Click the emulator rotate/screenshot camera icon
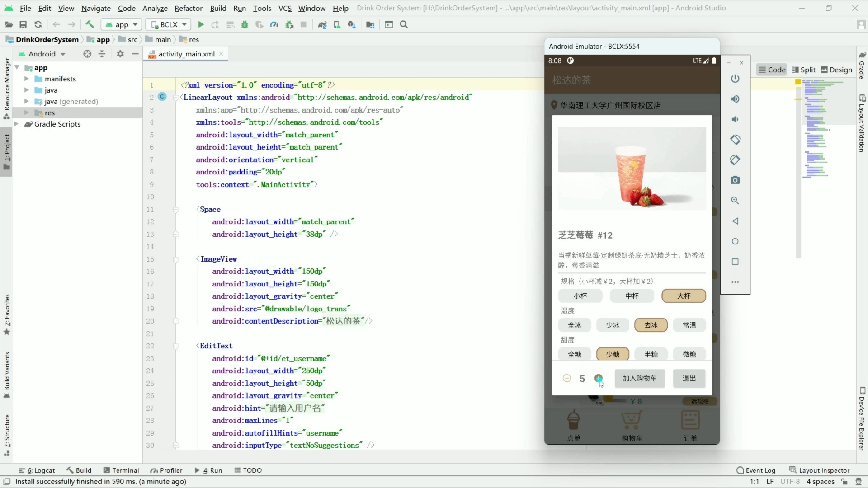This screenshot has width=868, height=488. 735,180
